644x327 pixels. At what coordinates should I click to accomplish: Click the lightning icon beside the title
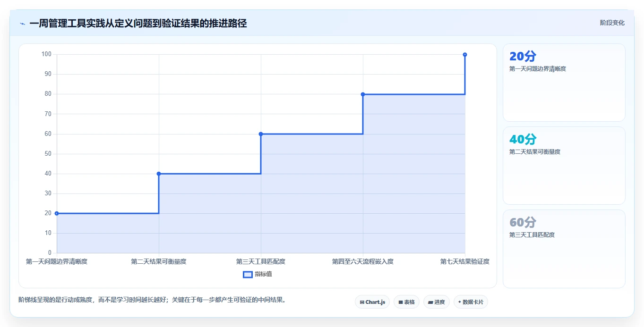pos(23,24)
